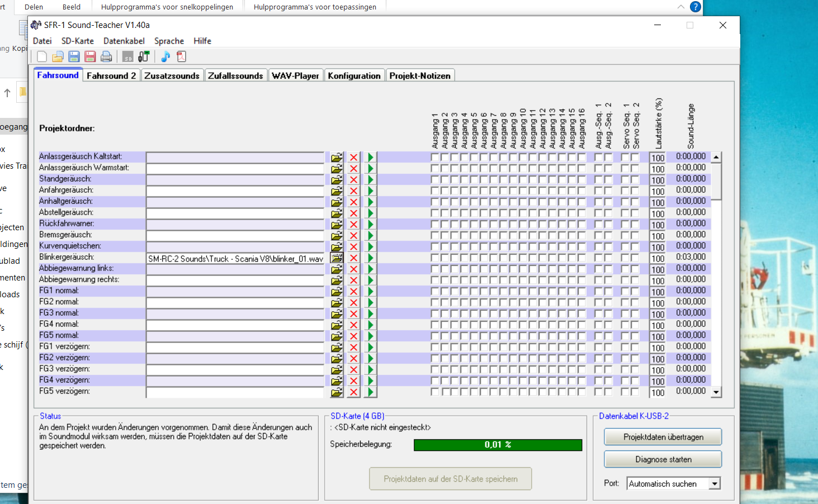This screenshot has width=818, height=504.
Task: Delete the Kurvenquietschen sound entry
Action: tap(353, 247)
